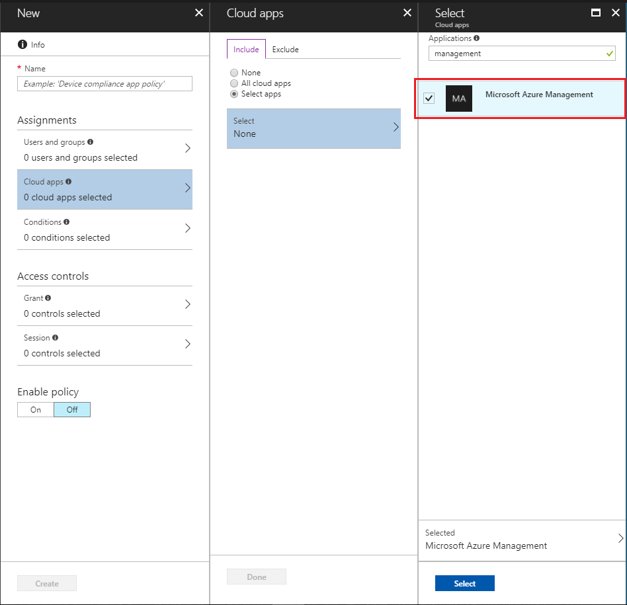
Task: Click info icon next to Cloud apps assignment
Action: pos(68,183)
